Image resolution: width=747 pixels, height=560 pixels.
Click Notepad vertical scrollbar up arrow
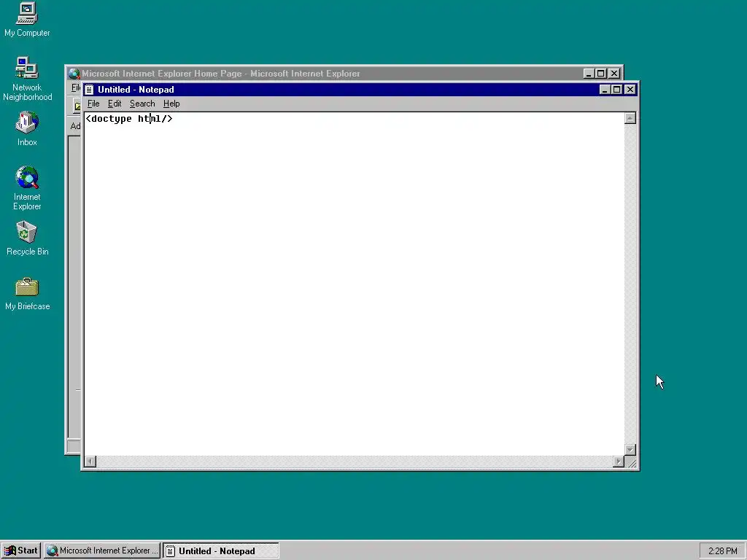[630, 119]
